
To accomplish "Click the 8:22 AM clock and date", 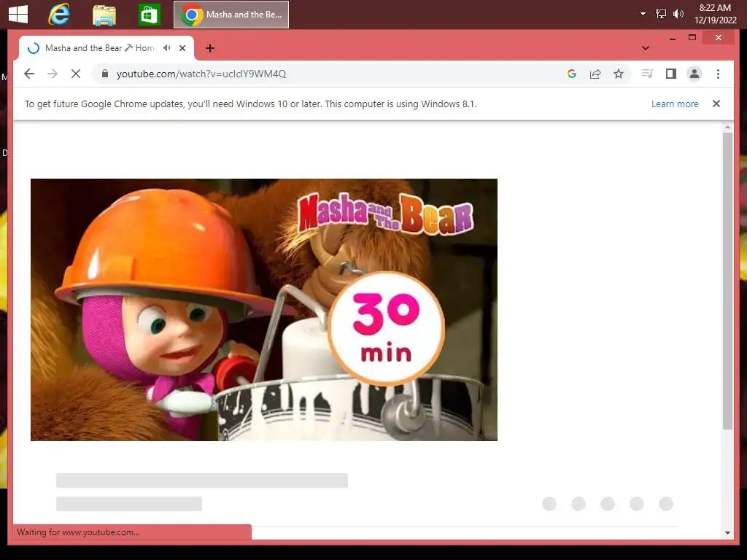I will pyautogui.click(x=715, y=14).
